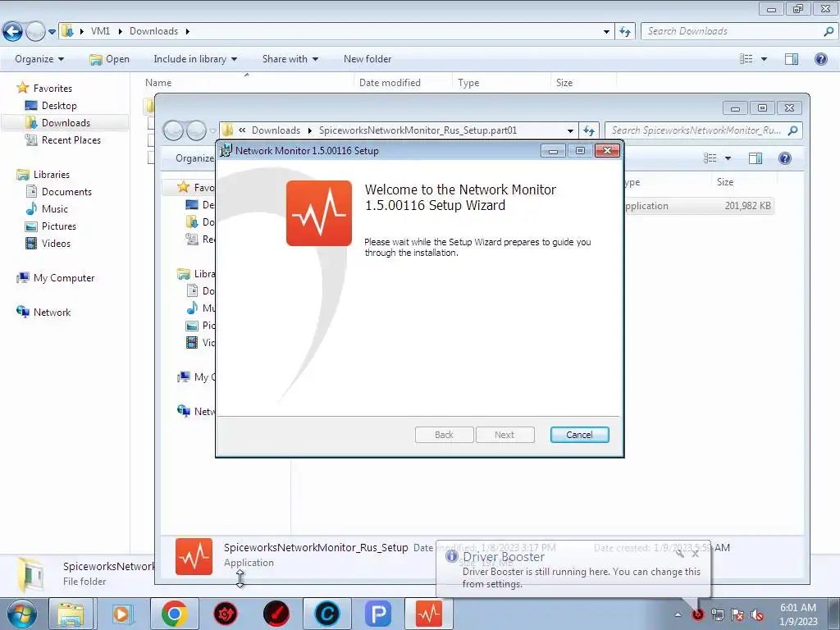Screen dimensions: 840x630
Task: Open File Explorer from the taskbar
Action: point(71,614)
